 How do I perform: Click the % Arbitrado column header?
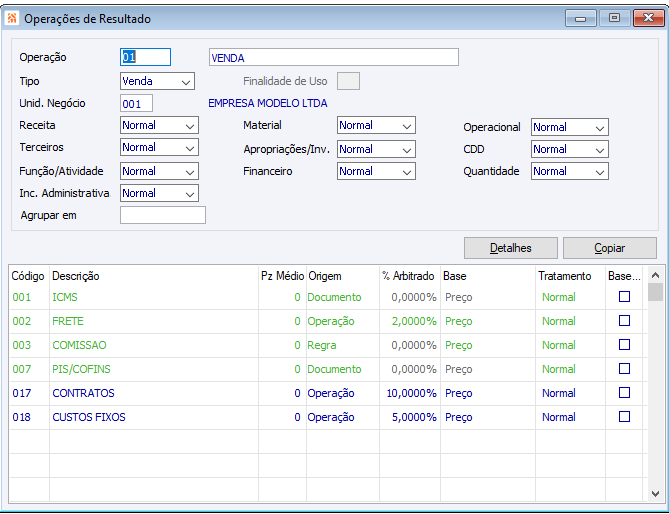[408, 276]
